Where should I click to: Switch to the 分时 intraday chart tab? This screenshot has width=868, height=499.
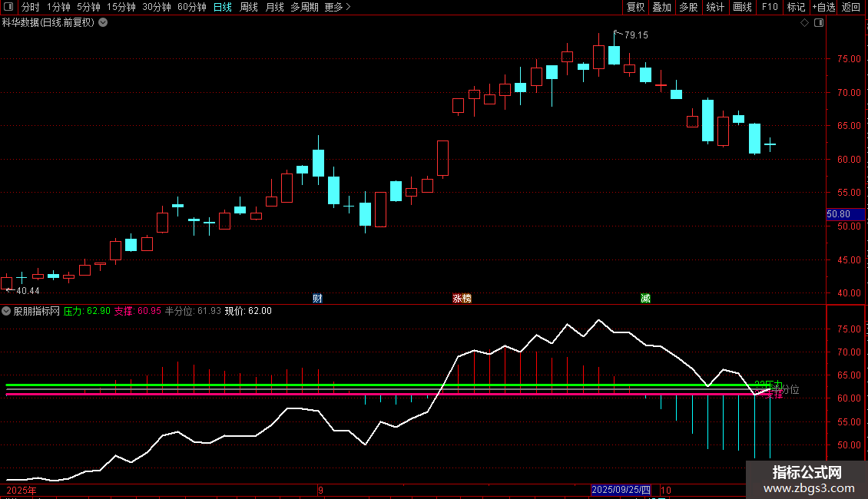pos(31,7)
